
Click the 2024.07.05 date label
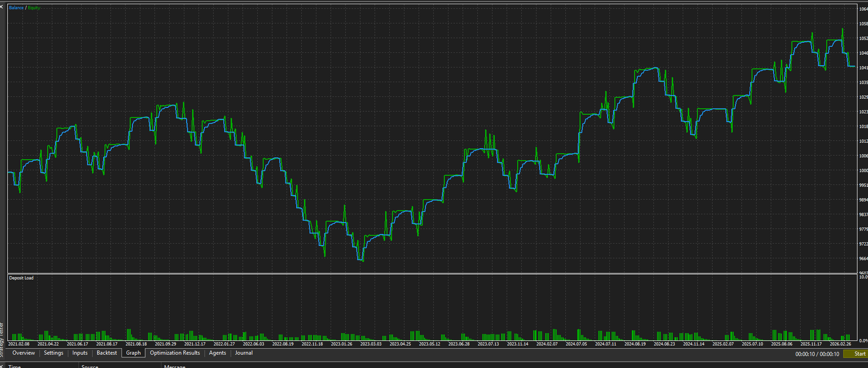click(x=576, y=344)
